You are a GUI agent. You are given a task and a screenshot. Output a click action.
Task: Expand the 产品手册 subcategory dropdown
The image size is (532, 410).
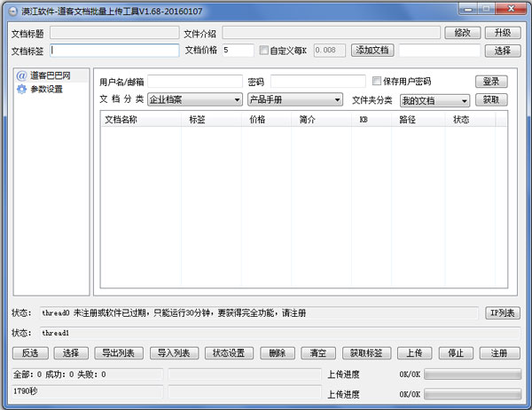294,100
